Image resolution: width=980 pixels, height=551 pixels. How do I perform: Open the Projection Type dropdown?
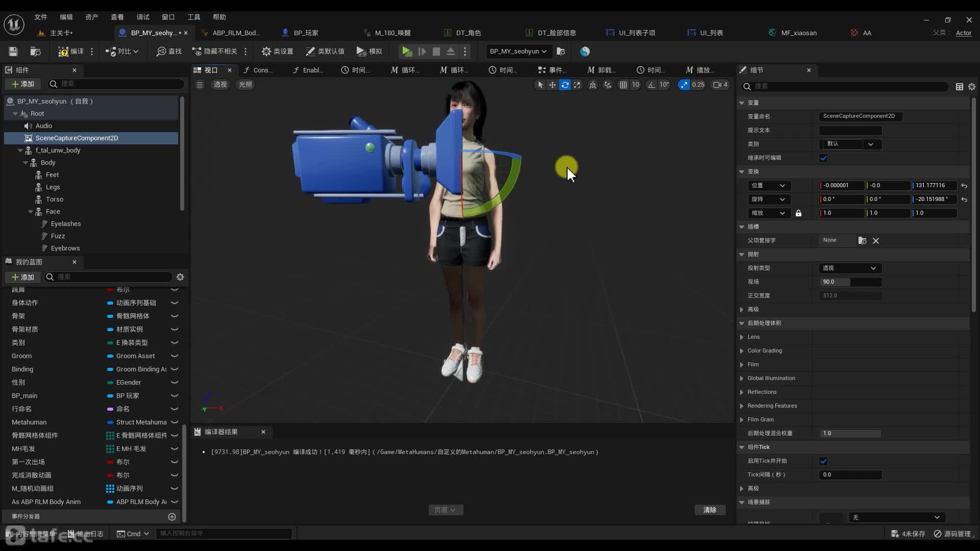tap(850, 268)
